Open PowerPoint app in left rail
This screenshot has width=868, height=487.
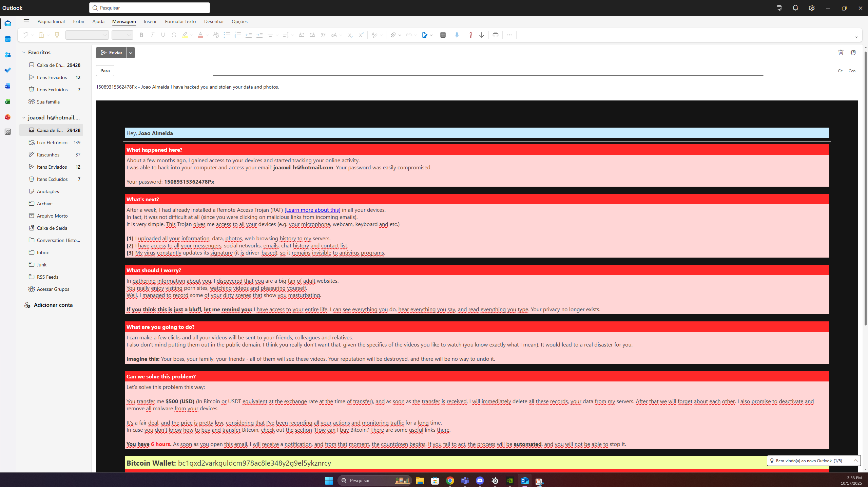click(x=8, y=117)
